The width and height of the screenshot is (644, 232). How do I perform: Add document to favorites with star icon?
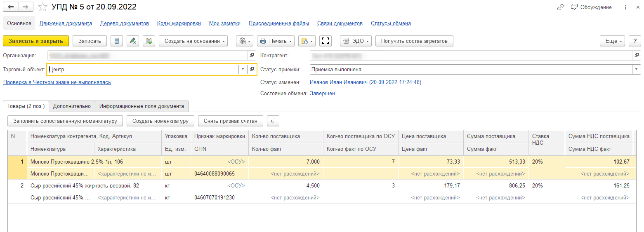42,7
